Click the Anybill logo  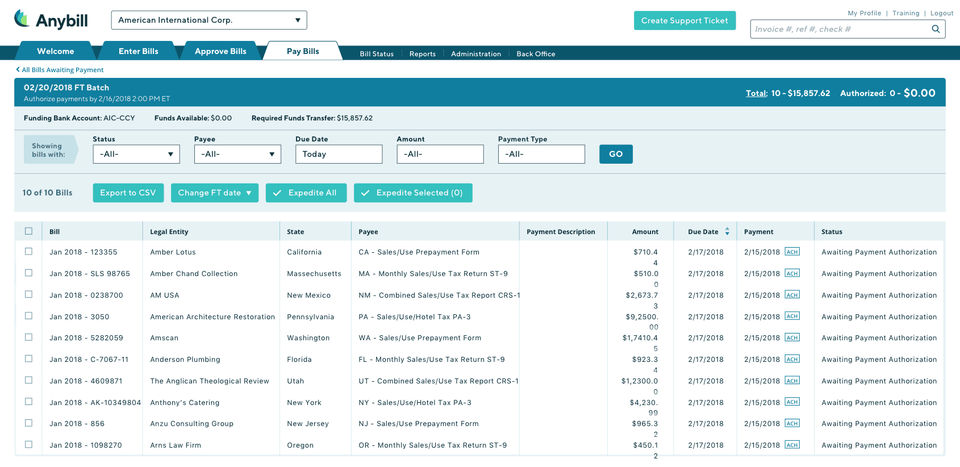(50, 20)
